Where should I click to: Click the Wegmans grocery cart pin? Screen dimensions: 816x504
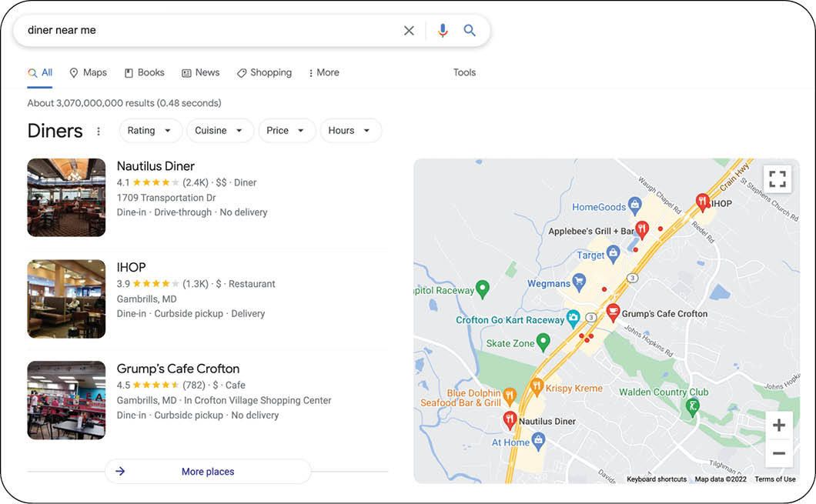point(579,282)
